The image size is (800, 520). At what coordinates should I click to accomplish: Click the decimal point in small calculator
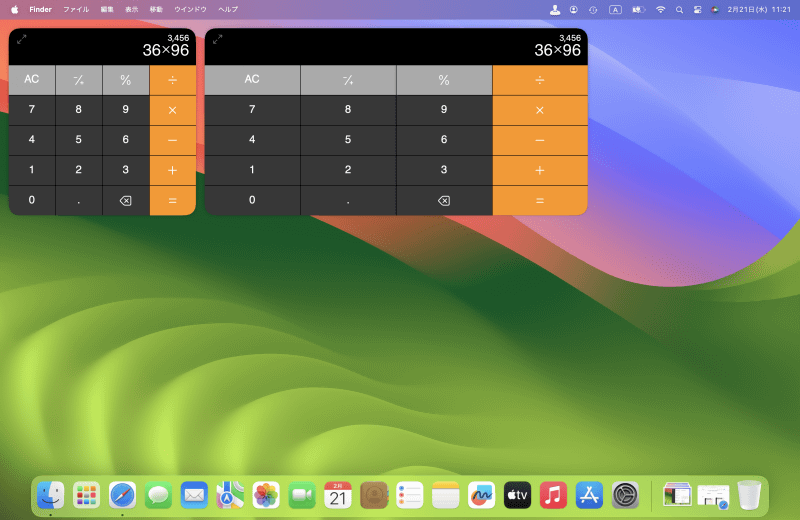click(x=79, y=201)
